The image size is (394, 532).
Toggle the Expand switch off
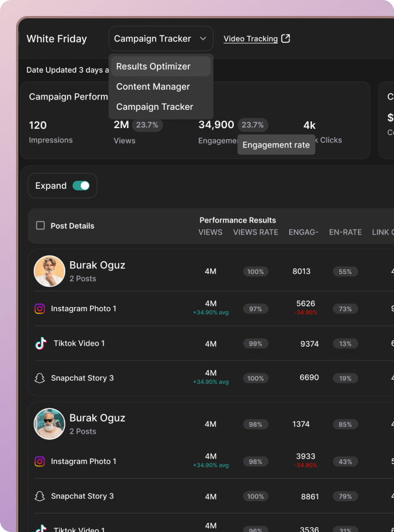tap(81, 185)
